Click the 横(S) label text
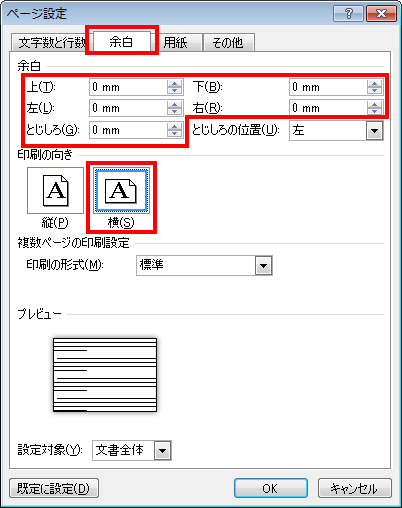This screenshot has height=508, width=402. (x=121, y=223)
